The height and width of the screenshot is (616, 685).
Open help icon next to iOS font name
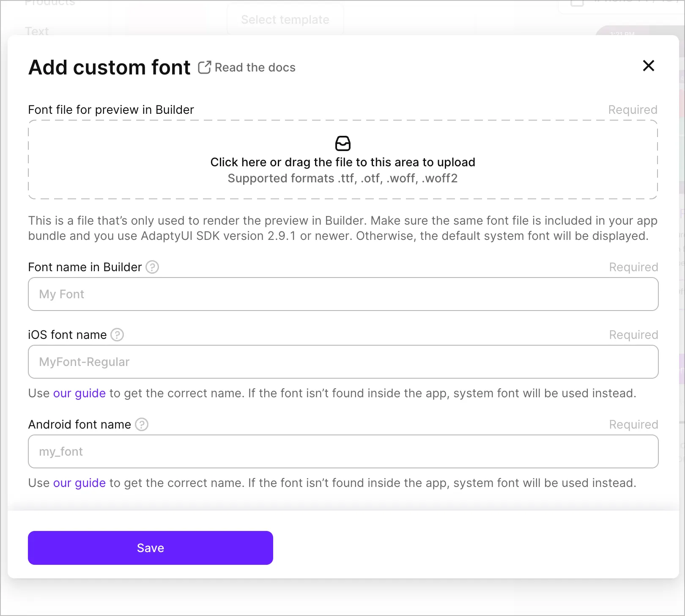point(117,335)
